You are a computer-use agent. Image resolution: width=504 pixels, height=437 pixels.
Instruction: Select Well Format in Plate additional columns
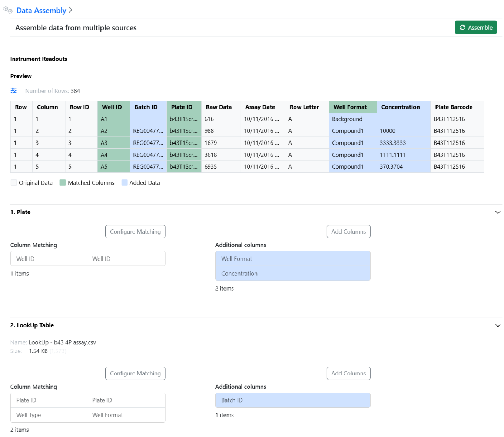coord(293,259)
